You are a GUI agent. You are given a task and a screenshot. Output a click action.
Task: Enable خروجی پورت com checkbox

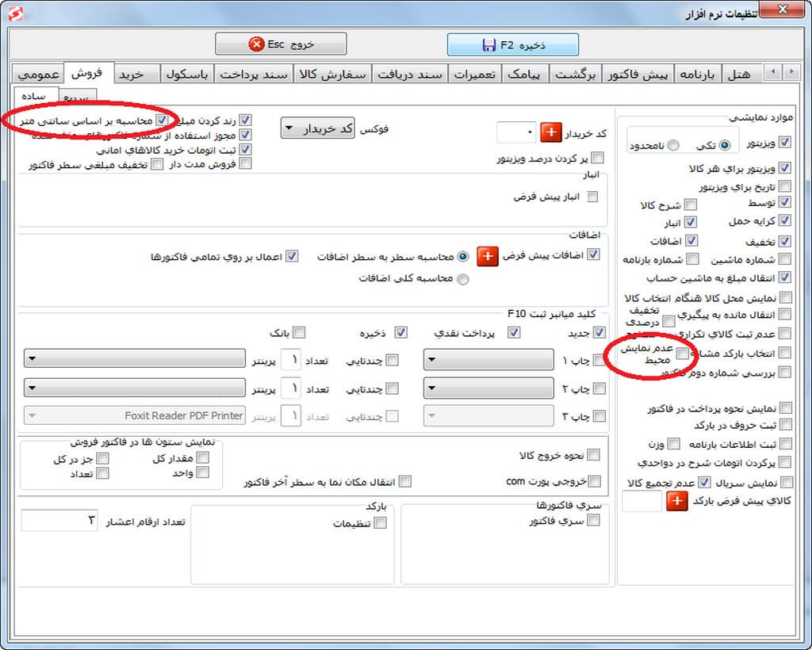[x=595, y=481]
